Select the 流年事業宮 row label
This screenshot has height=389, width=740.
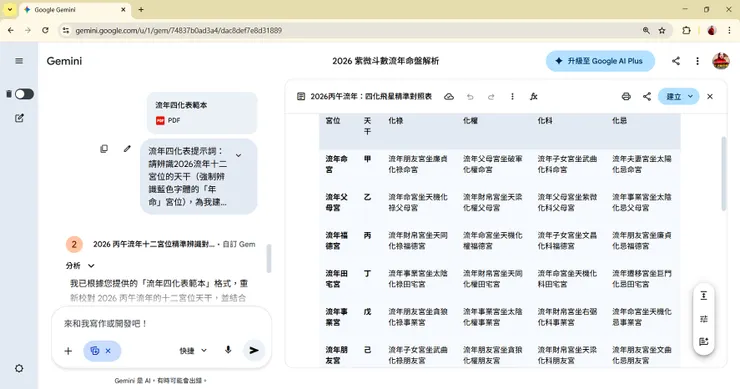click(336, 317)
